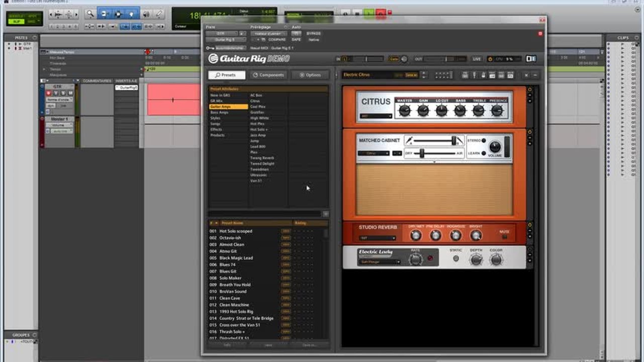Select the Black Magic Lead preset
The image size is (644, 362).
coord(236,258)
